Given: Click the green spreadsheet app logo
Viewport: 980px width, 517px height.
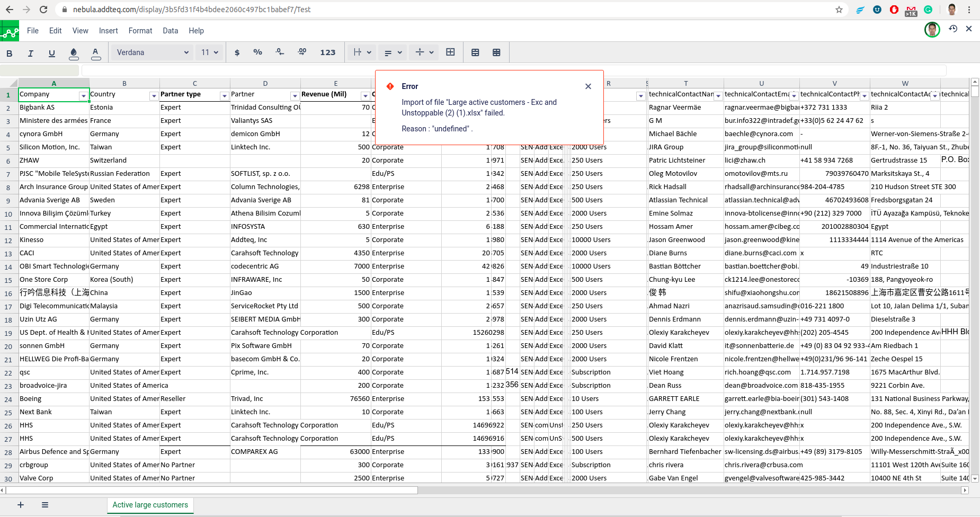Looking at the screenshot, I should (10, 31).
